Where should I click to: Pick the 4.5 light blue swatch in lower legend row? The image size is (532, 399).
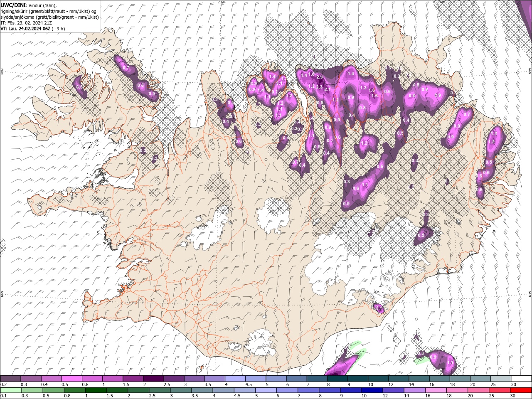244,390
